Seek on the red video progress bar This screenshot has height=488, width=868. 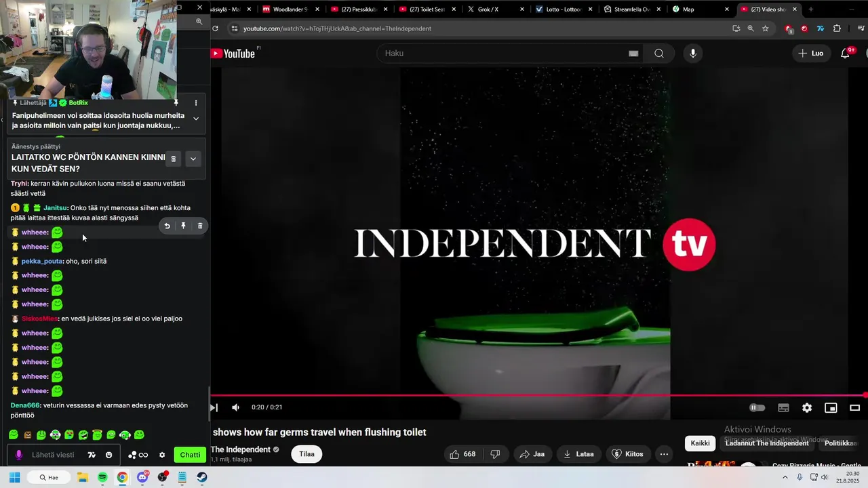[539, 395]
